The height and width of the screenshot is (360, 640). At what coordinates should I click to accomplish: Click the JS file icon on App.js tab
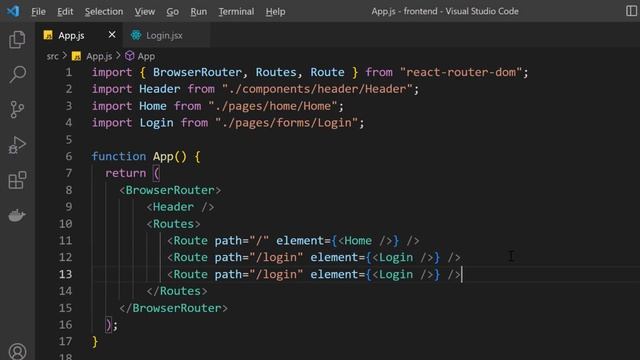click(x=48, y=35)
